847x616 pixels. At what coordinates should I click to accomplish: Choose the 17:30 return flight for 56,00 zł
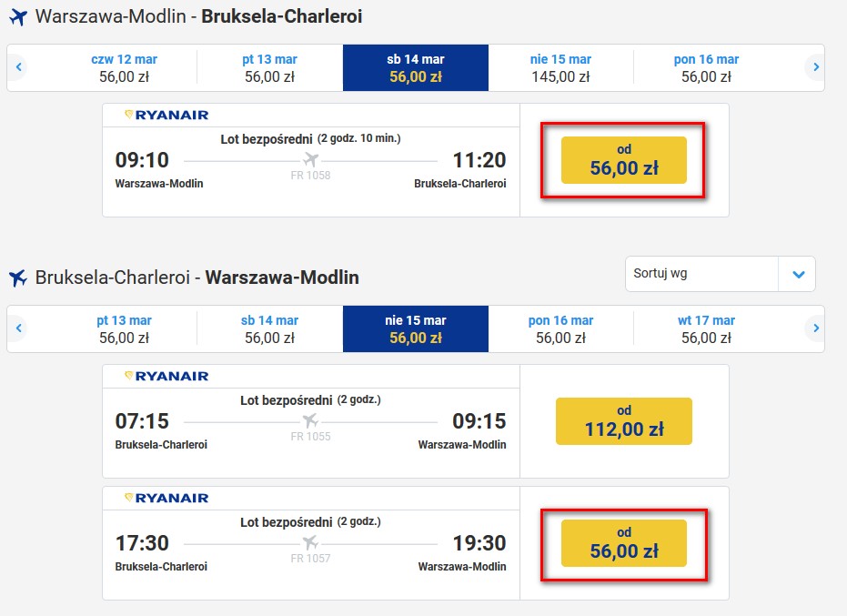(x=624, y=543)
